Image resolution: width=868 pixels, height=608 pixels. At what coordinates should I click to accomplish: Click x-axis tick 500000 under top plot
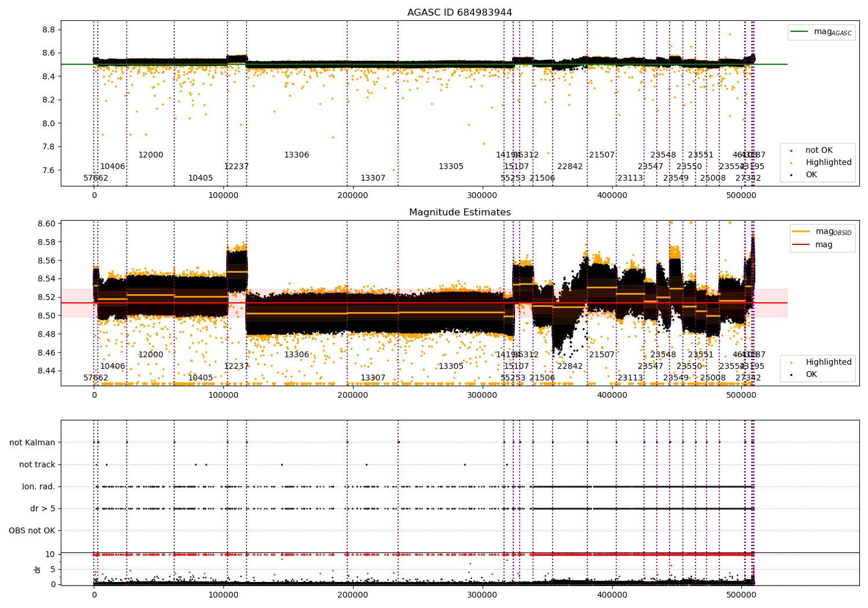coord(741,196)
